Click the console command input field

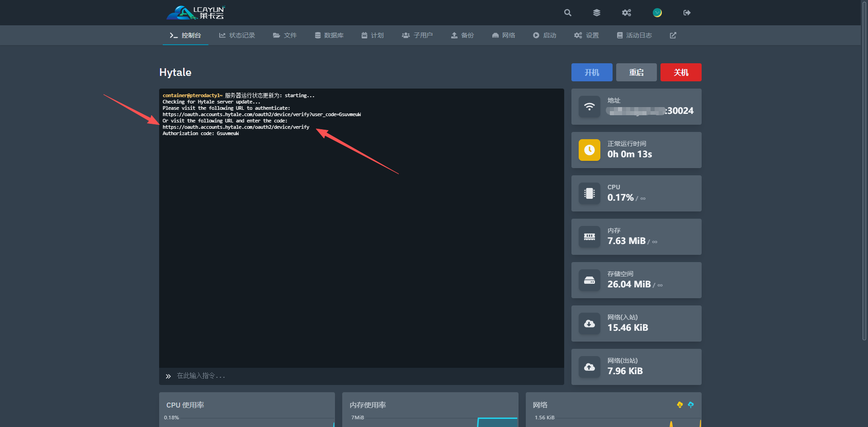(x=362, y=376)
